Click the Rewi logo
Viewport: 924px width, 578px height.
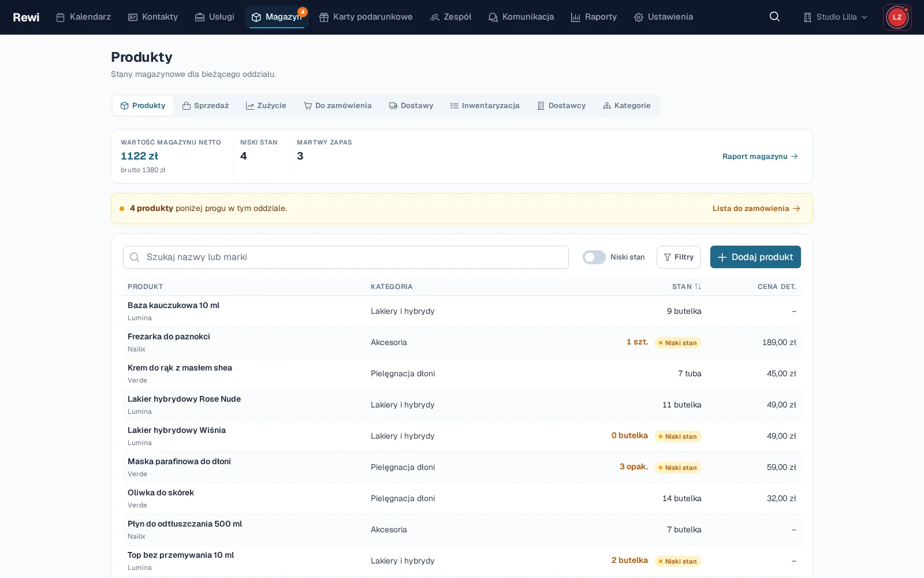coord(26,17)
